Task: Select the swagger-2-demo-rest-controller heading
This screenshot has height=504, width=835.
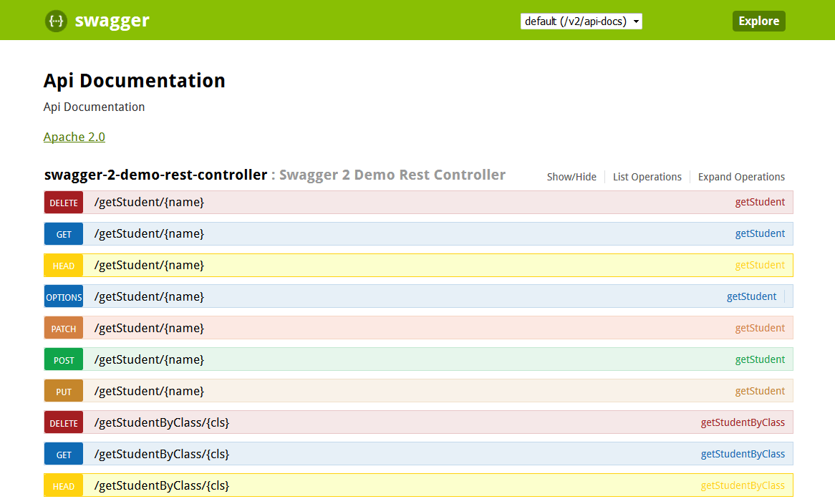Action: 155,174
